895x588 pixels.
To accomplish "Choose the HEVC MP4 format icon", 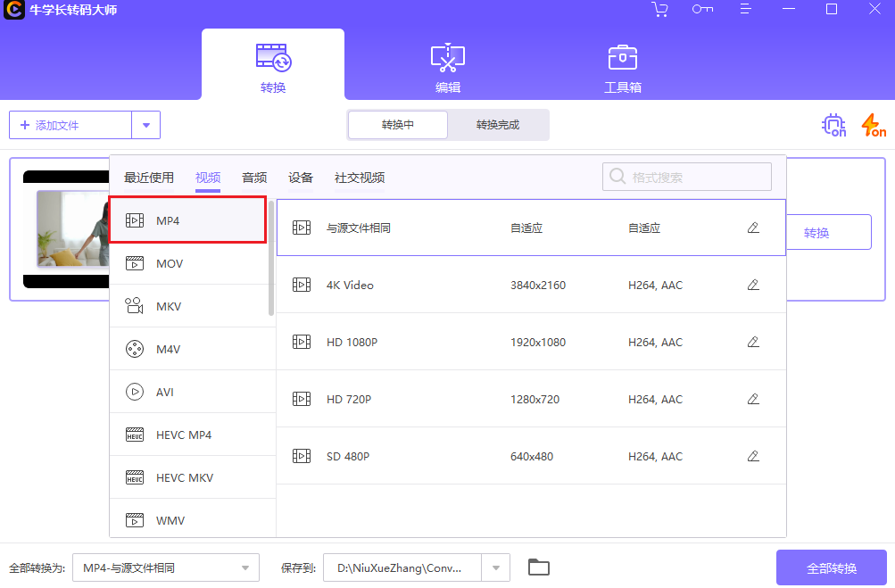I will (x=135, y=435).
